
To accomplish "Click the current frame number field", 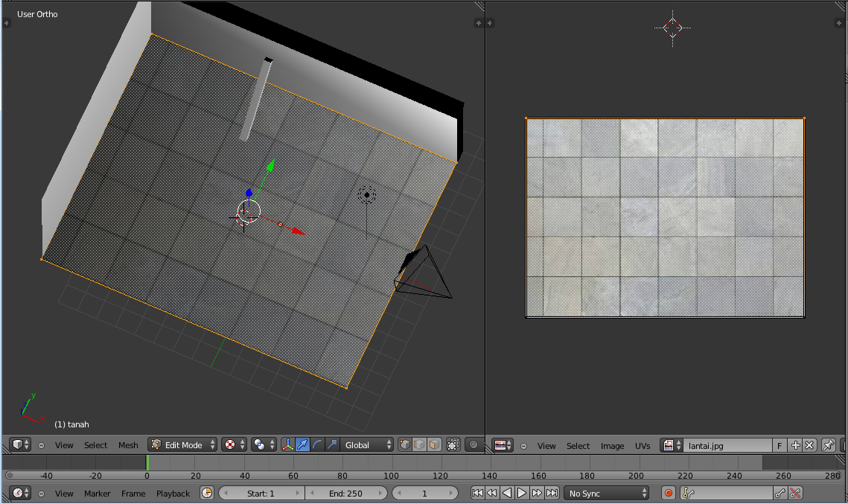I will coord(424,493).
